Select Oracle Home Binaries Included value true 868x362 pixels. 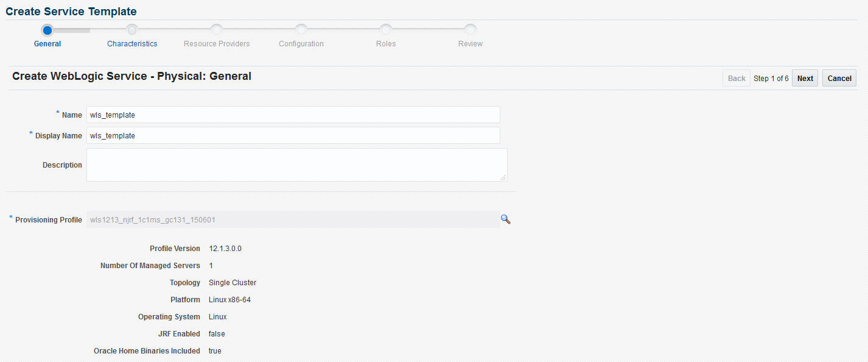click(215, 351)
